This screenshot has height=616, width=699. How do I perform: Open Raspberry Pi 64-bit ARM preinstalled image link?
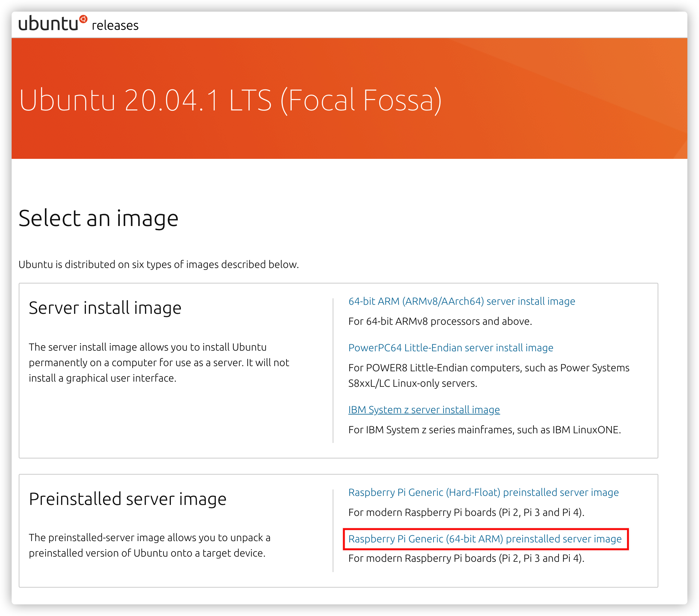[x=485, y=539]
